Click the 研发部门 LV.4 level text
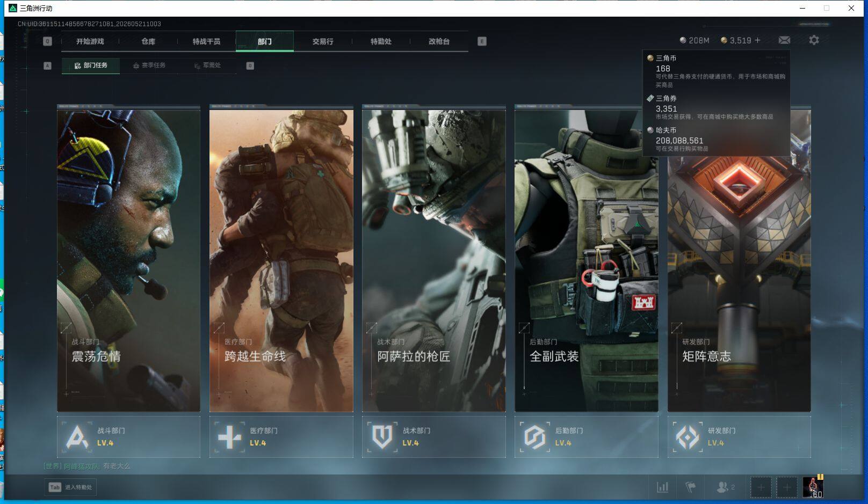This screenshot has width=868, height=504. point(715,443)
